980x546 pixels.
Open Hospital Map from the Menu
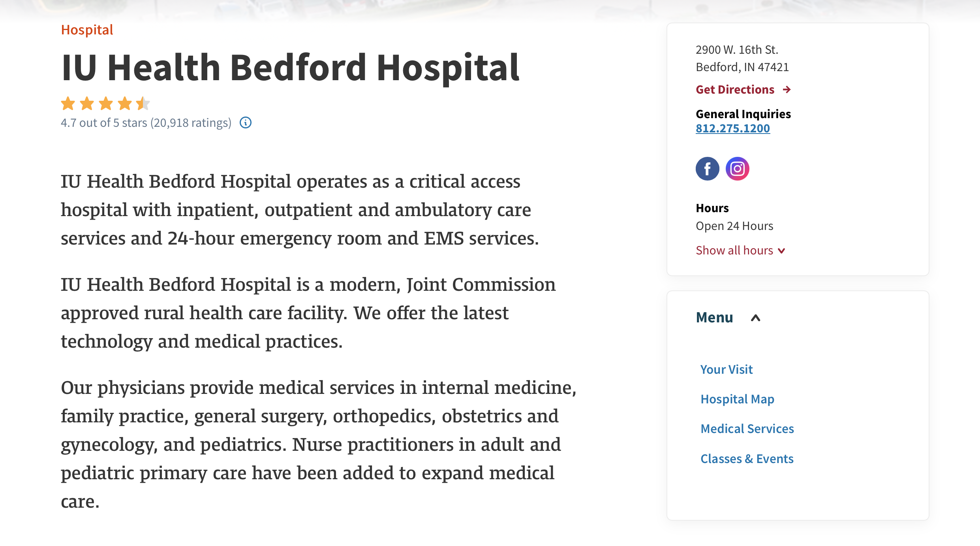(x=737, y=399)
